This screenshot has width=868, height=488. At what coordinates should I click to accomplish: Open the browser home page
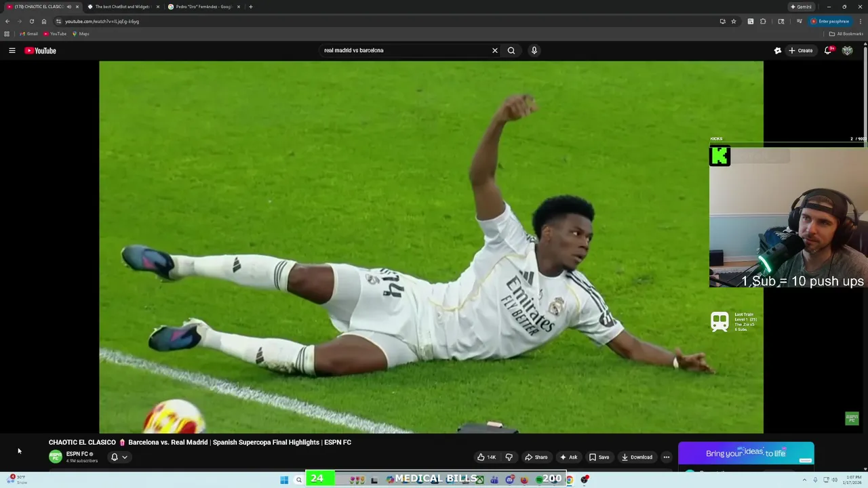click(x=44, y=21)
